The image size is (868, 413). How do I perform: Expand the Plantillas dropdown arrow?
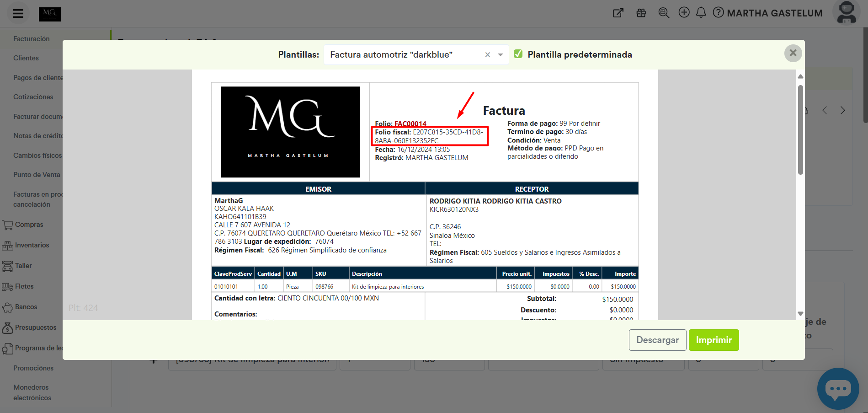click(x=501, y=55)
